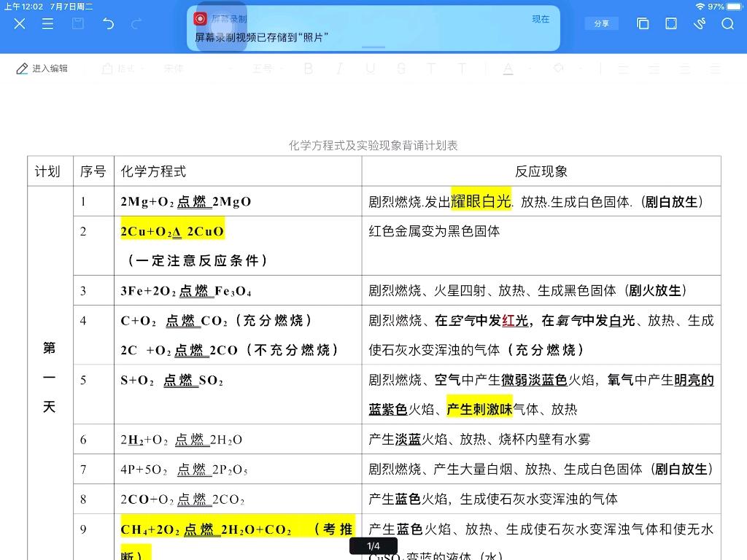This screenshot has width=747, height=560.
Task: Save the current document
Action: 78,24
